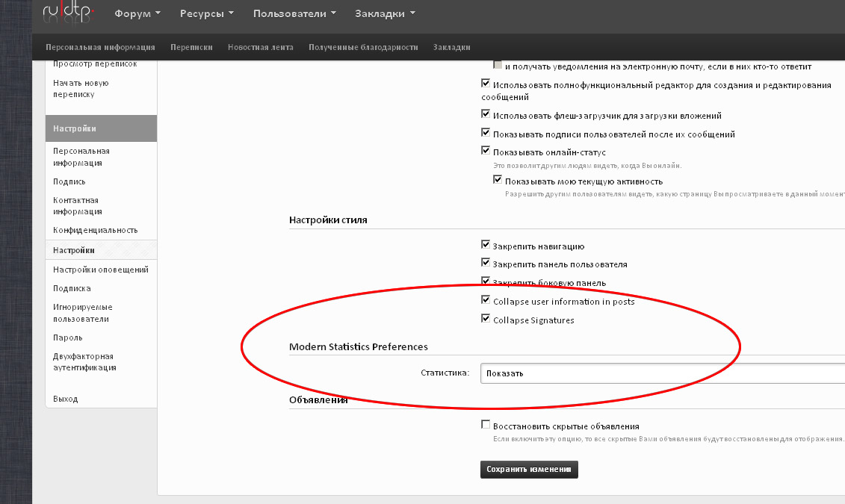845x504 pixels.
Task: Toggle the Collapse Signatures checkbox
Action: click(486, 318)
